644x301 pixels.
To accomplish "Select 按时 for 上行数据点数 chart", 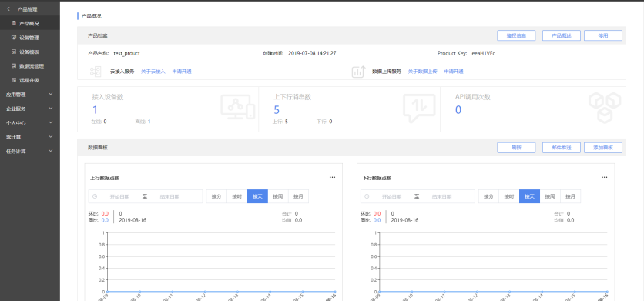I will pos(237,196).
